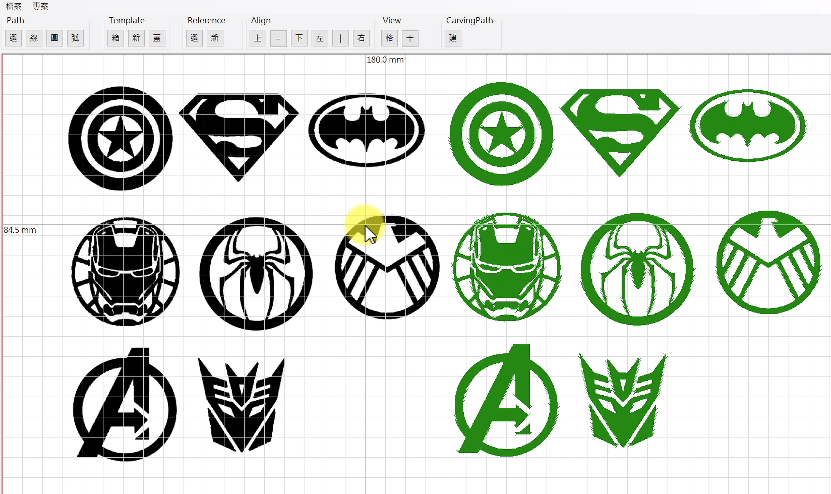Click the 新 new button in Template group

point(136,38)
